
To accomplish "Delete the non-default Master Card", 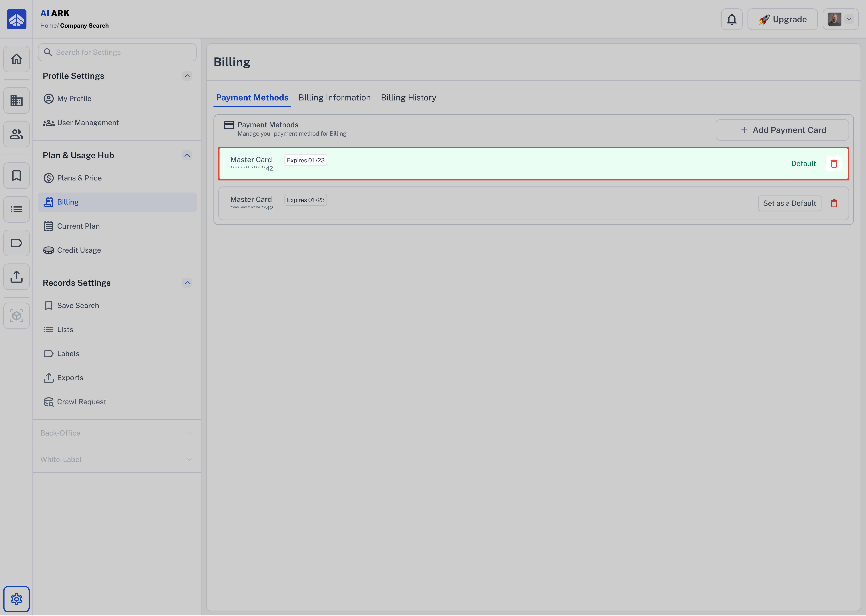I will (x=834, y=204).
